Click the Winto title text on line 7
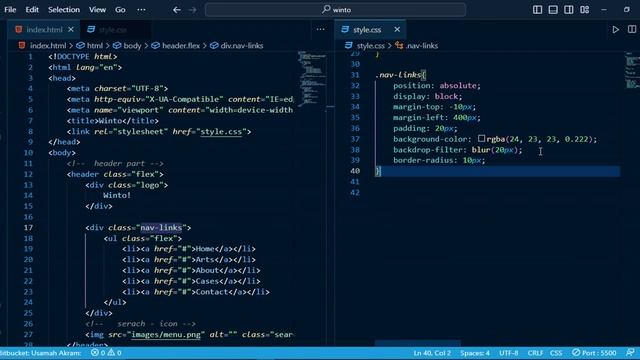Viewport: 640px width, 360px height. pyautogui.click(x=110, y=121)
